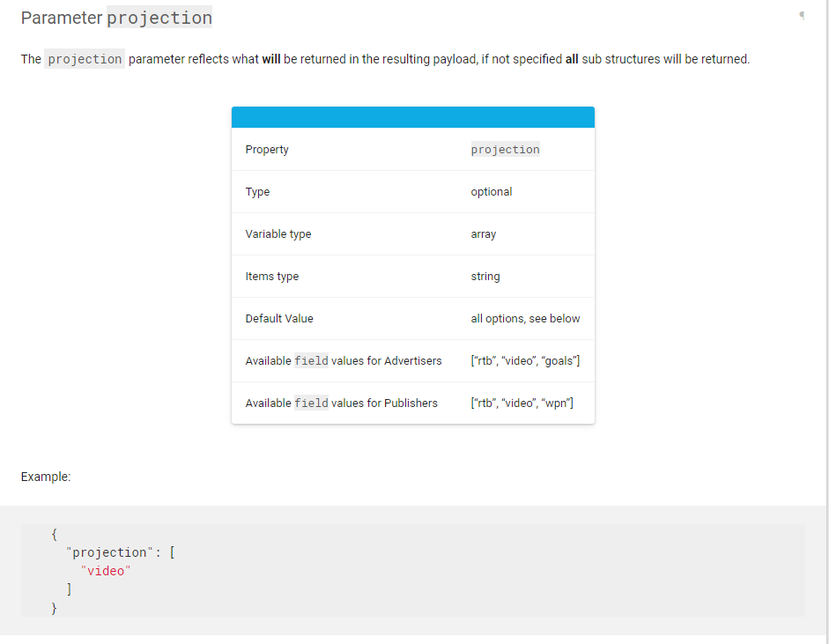Click the "Default Value" row label
829x644 pixels.
(x=279, y=319)
